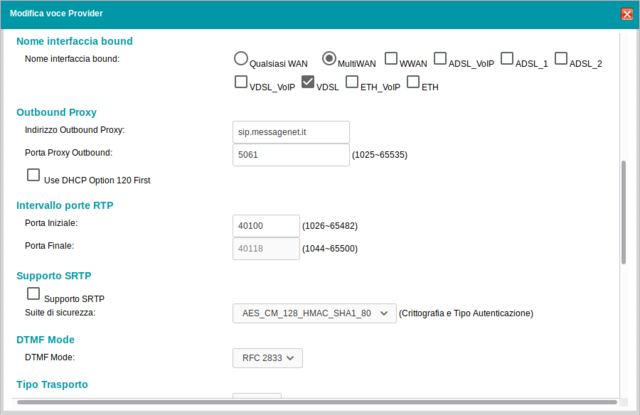Enable Use DHCP Option 120 First

(x=33, y=175)
